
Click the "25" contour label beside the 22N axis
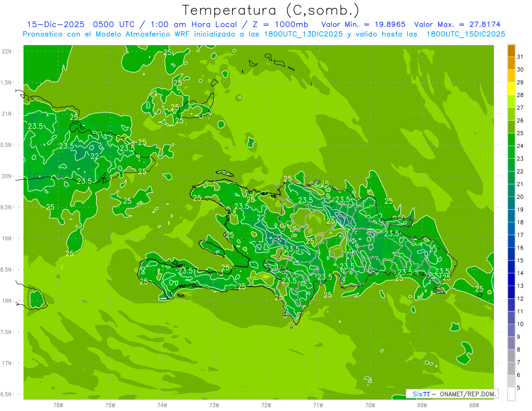pos(168,52)
